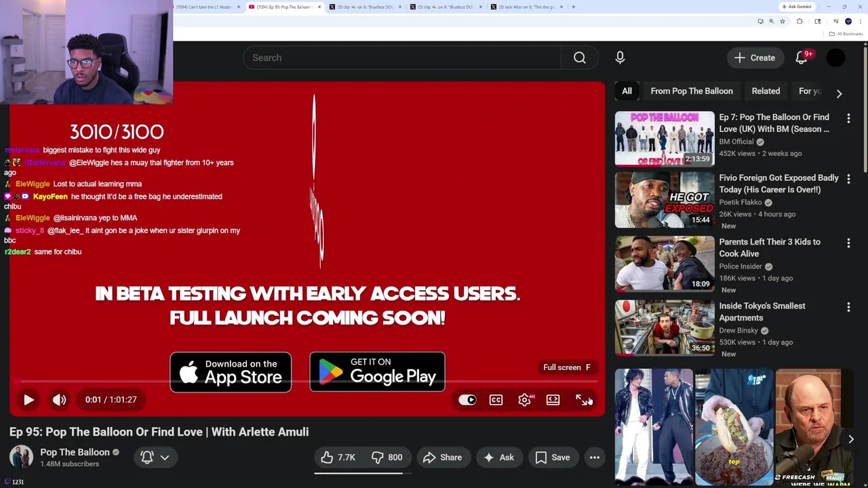Viewport: 868px width, 488px height.
Task: Open options menu for Parents Left Kids video
Action: coord(848,243)
